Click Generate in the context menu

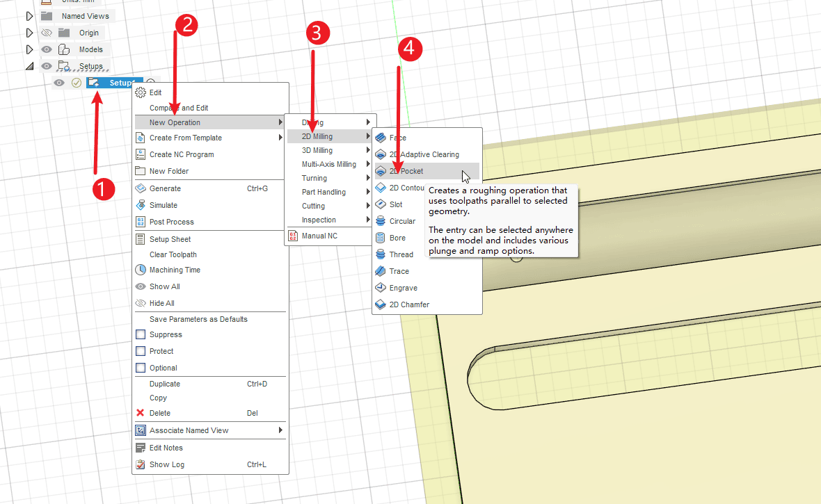[165, 188]
